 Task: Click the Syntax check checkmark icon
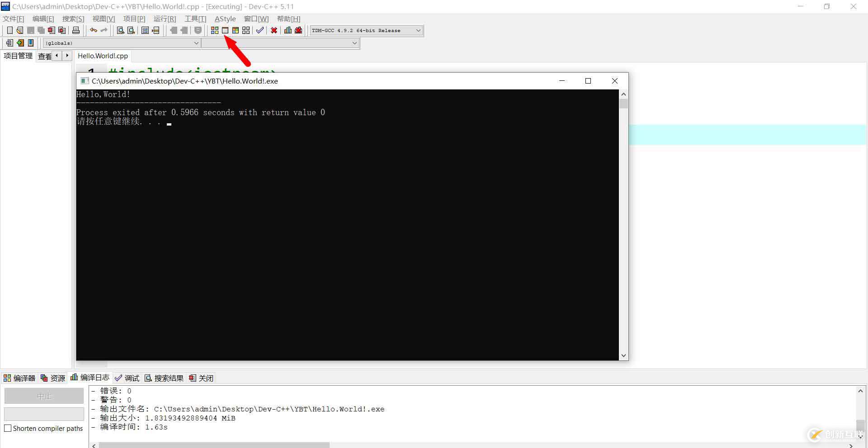(x=260, y=30)
